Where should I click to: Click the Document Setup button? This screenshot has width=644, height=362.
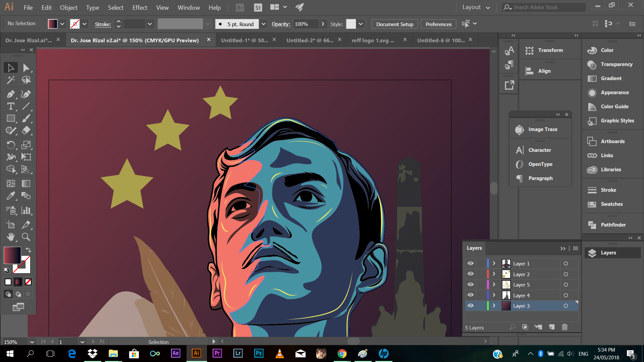[x=395, y=24]
